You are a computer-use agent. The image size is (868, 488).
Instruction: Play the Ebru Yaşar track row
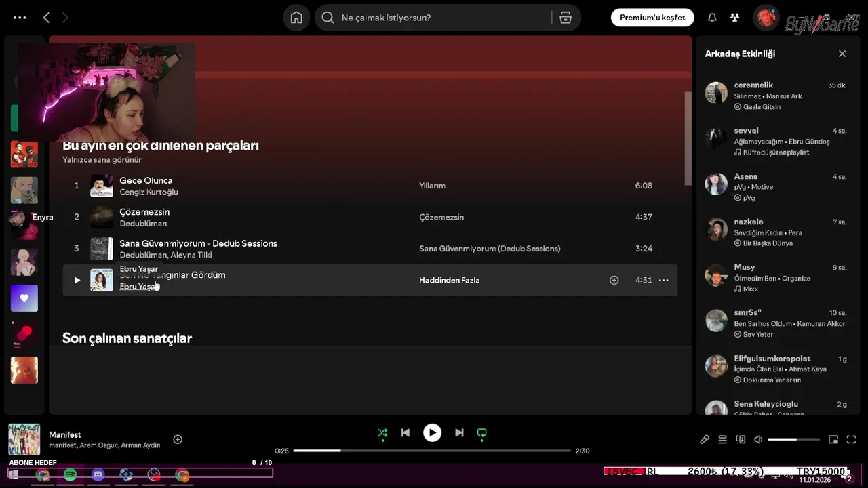(77, 280)
